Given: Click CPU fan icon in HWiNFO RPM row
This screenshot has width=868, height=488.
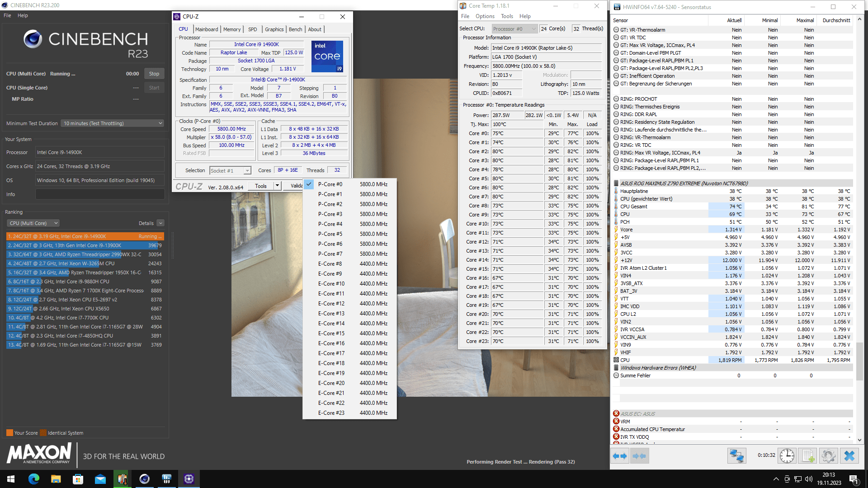Looking at the screenshot, I should tap(616, 360).
